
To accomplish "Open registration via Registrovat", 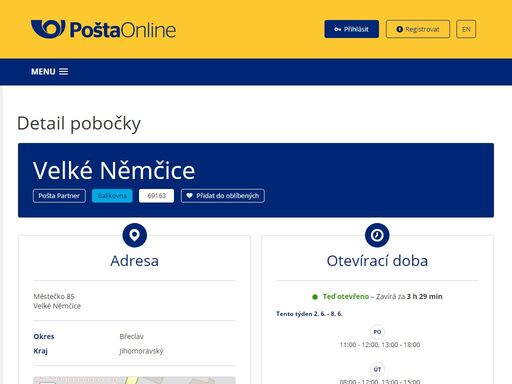I will click(x=418, y=29).
